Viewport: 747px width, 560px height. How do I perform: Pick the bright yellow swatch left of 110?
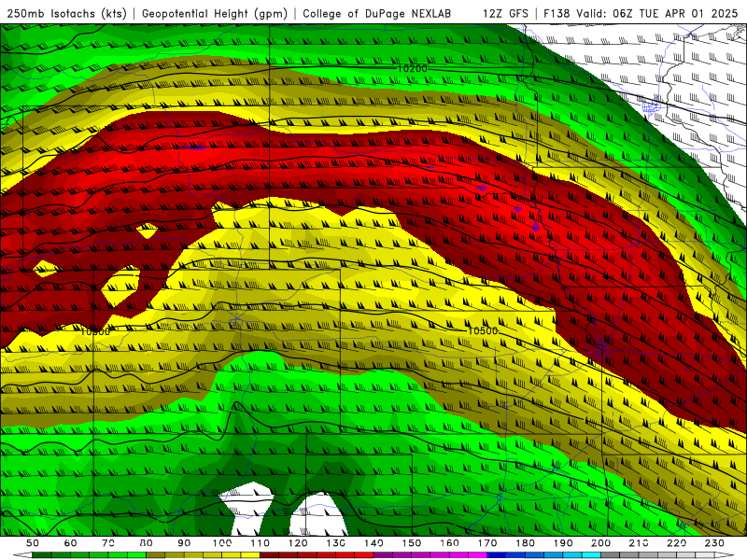pos(250,555)
